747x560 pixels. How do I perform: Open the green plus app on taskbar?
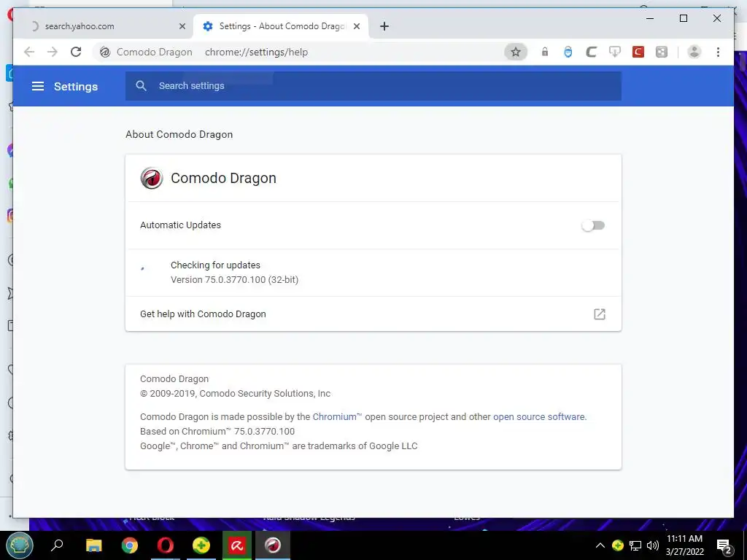[201, 545]
